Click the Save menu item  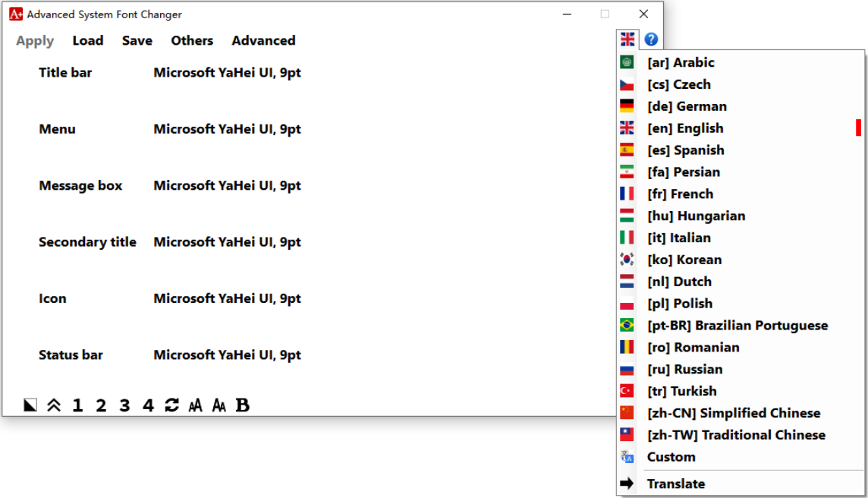coord(137,40)
